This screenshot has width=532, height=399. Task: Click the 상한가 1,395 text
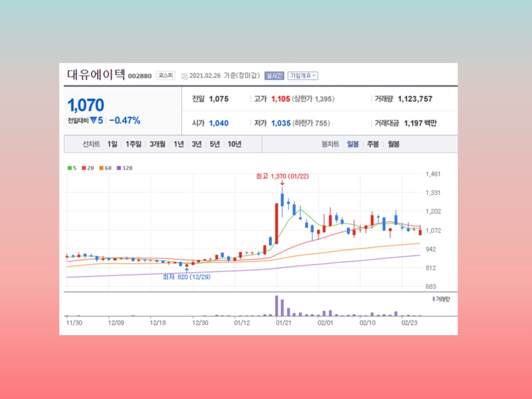tap(313, 99)
